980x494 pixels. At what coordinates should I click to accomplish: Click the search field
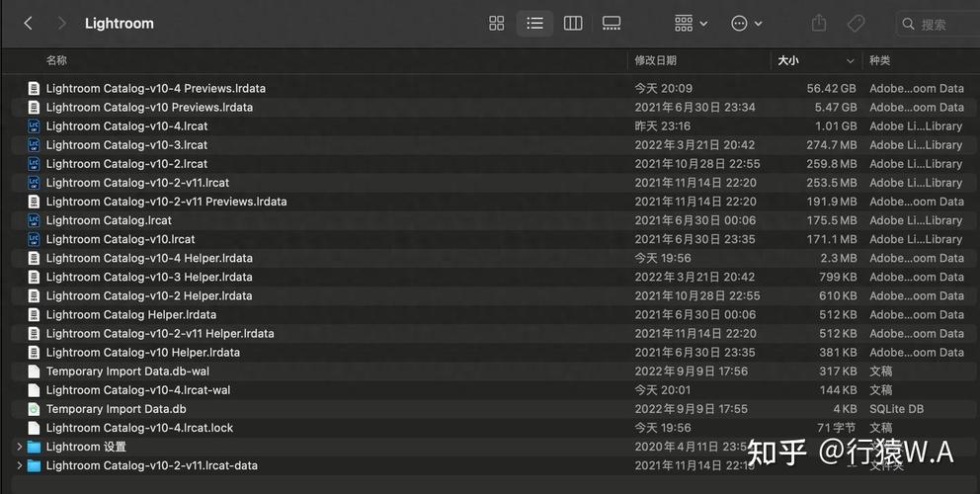click(939, 24)
